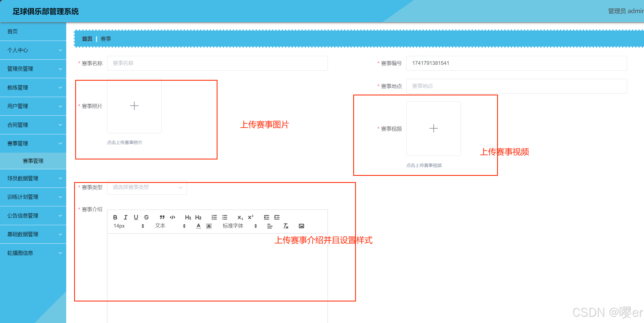Click the 赛事名称 input field
The width and height of the screenshot is (644, 323).
217,63
